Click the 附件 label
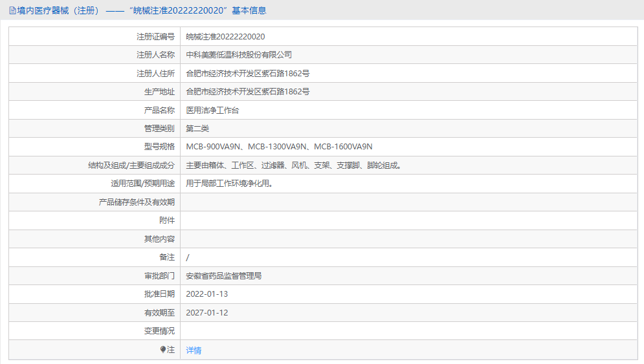 [167, 220]
